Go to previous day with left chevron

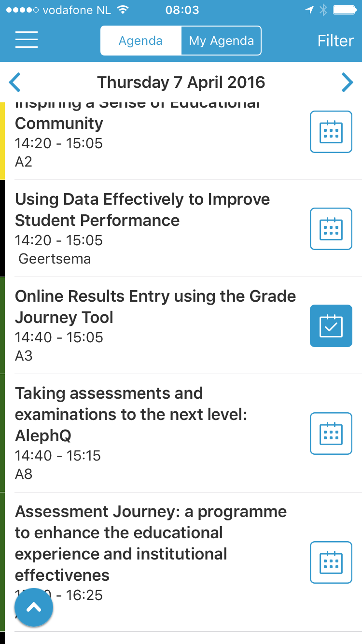tap(15, 82)
